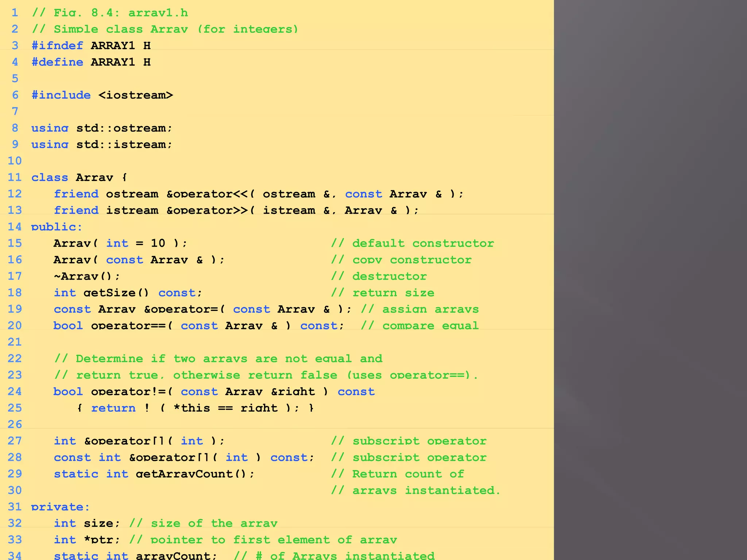Click the '// Return count of' comment
747x560 pixels.
click(398, 474)
